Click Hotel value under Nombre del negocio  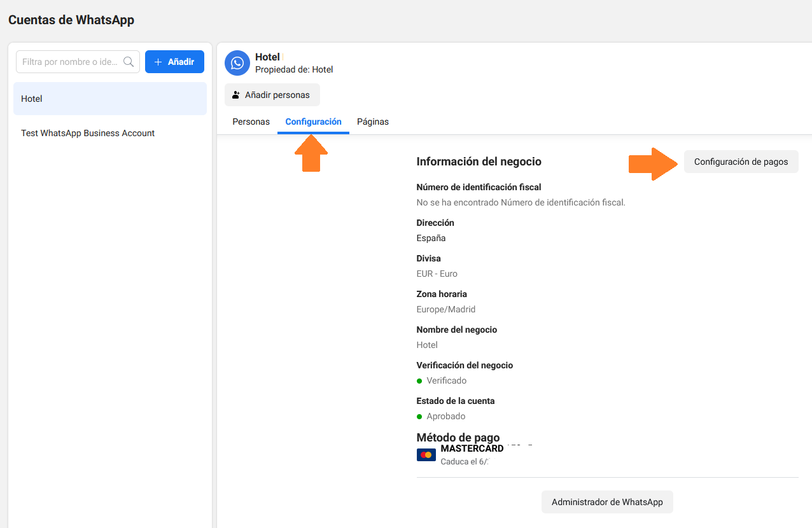click(x=427, y=345)
